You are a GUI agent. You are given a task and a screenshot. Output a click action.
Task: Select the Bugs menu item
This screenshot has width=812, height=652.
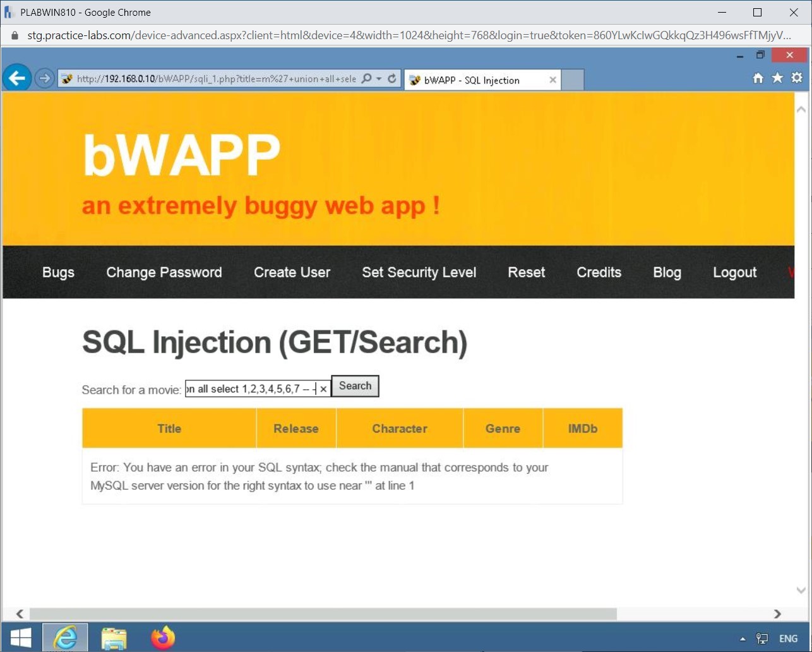[x=57, y=272]
